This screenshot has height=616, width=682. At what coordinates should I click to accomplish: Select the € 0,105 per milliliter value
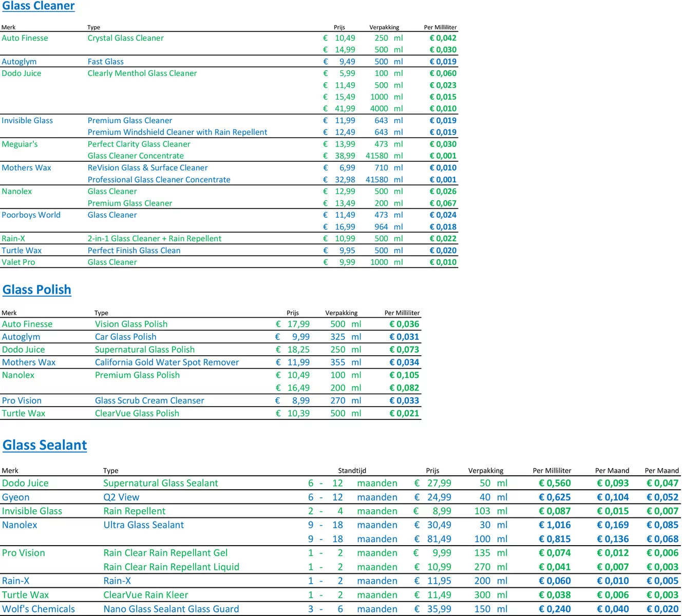tap(404, 375)
